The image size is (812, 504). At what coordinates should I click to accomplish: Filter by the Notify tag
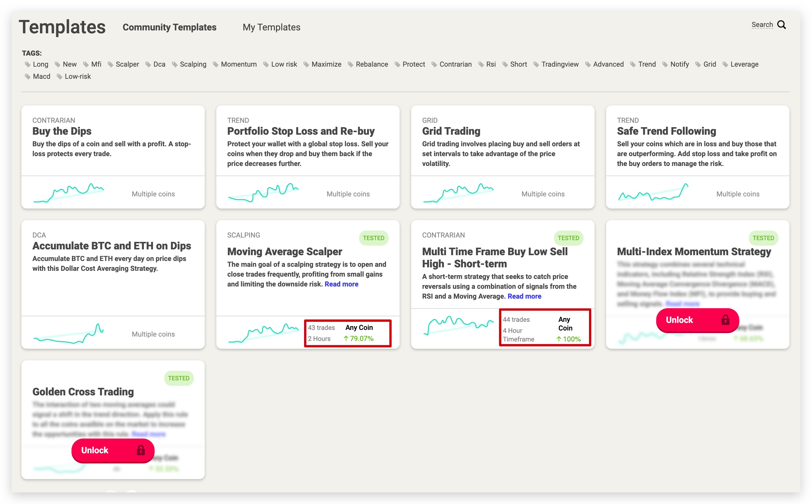click(x=675, y=64)
